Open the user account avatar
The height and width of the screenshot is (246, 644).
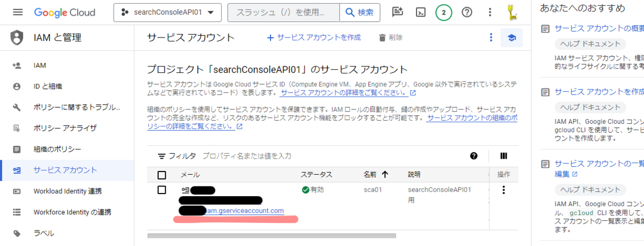(x=513, y=12)
